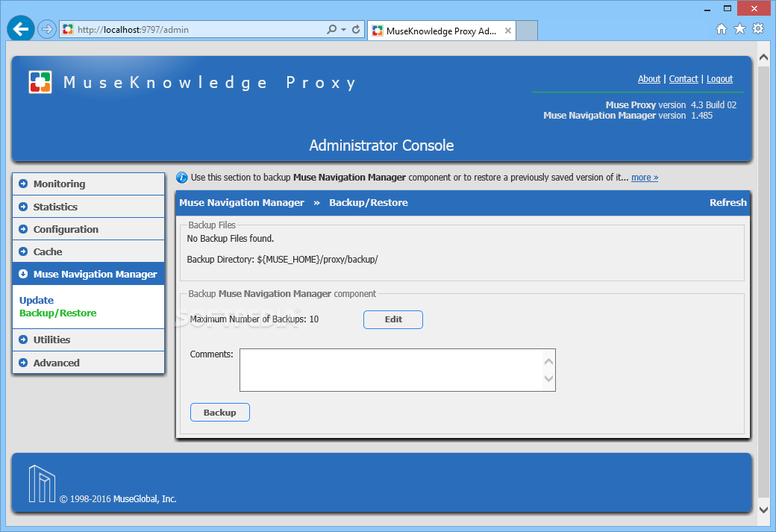Open the Favorites star icon
This screenshot has height=532, width=776.
739,28
